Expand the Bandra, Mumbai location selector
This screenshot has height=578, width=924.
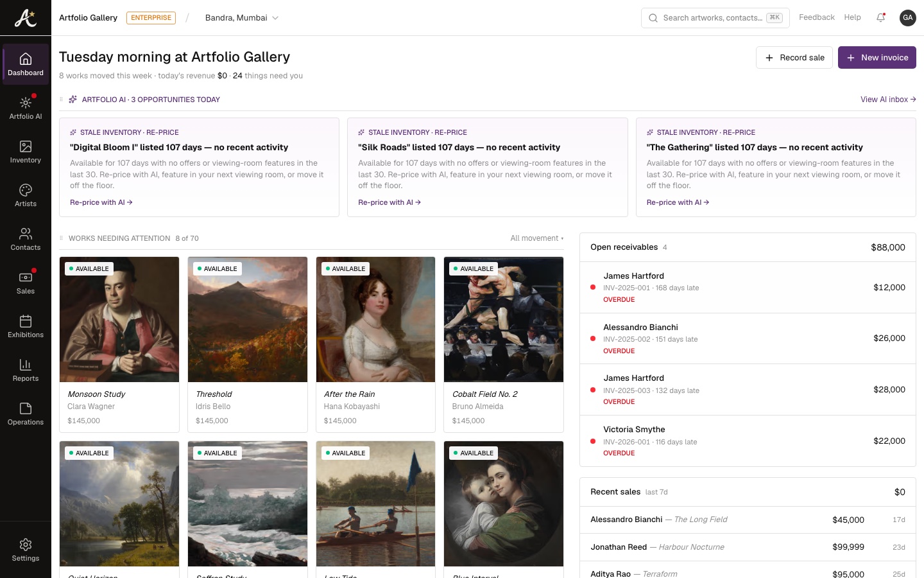(x=242, y=18)
